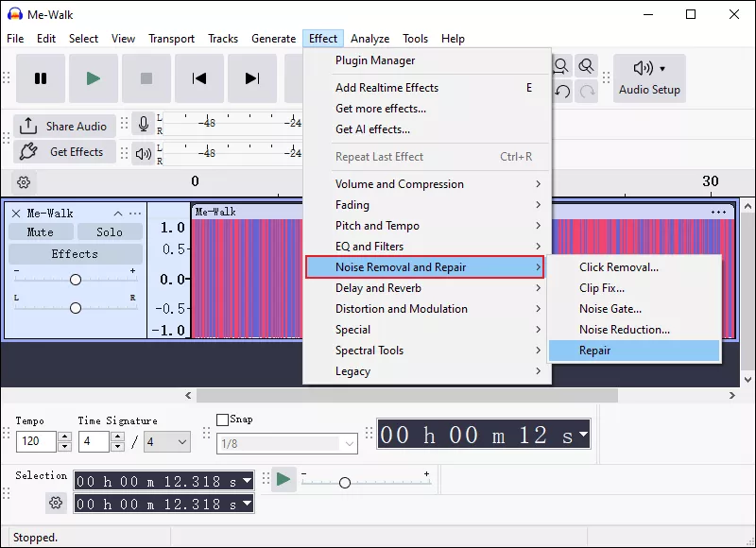The width and height of the screenshot is (756, 548).
Task: Click the zoom magnifier icon left of zoom toggle
Action: click(x=561, y=65)
